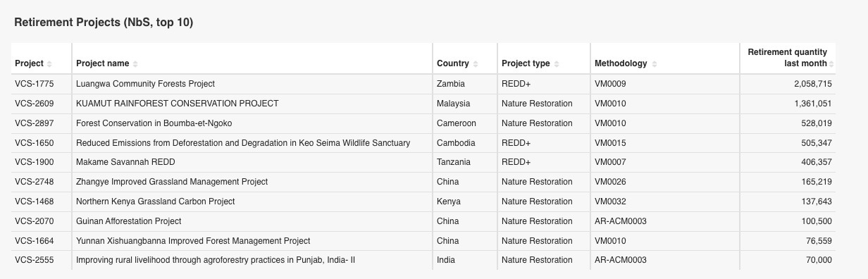Screen dimensions: 868x279
Task: Click the Zambia country cell
Action: (451, 84)
